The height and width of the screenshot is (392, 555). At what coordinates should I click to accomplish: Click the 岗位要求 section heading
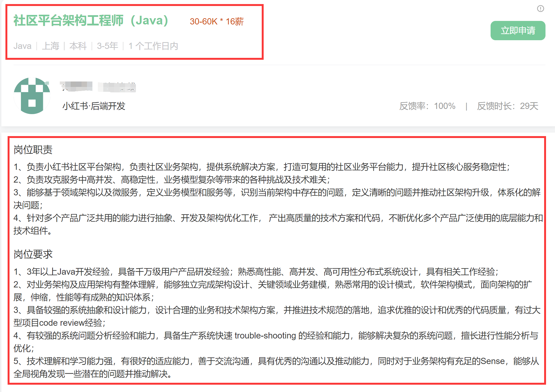coord(33,254)
